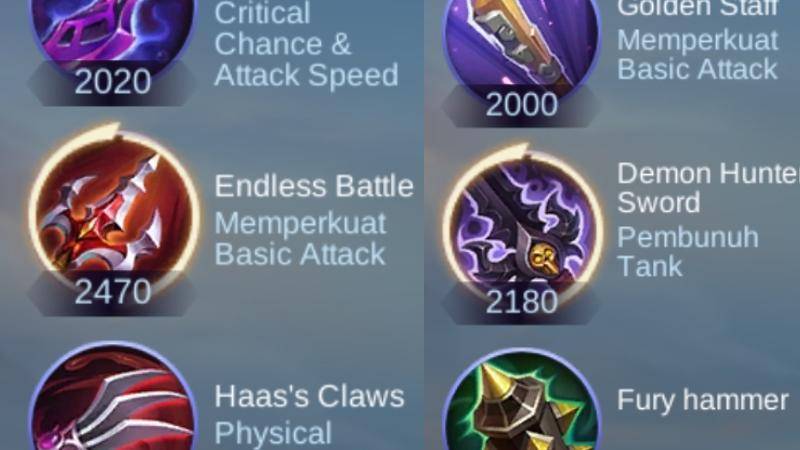Choose the Fury hammer item icon
The height and width of the screenshot is (450, 800).
pyautogui.click(x=523, y=401)
